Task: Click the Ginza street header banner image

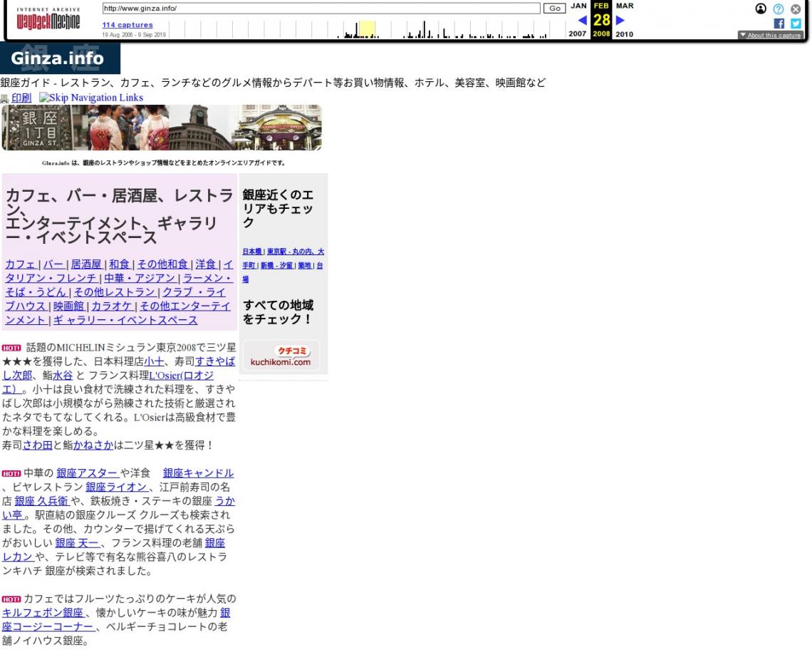Action: 162,128
